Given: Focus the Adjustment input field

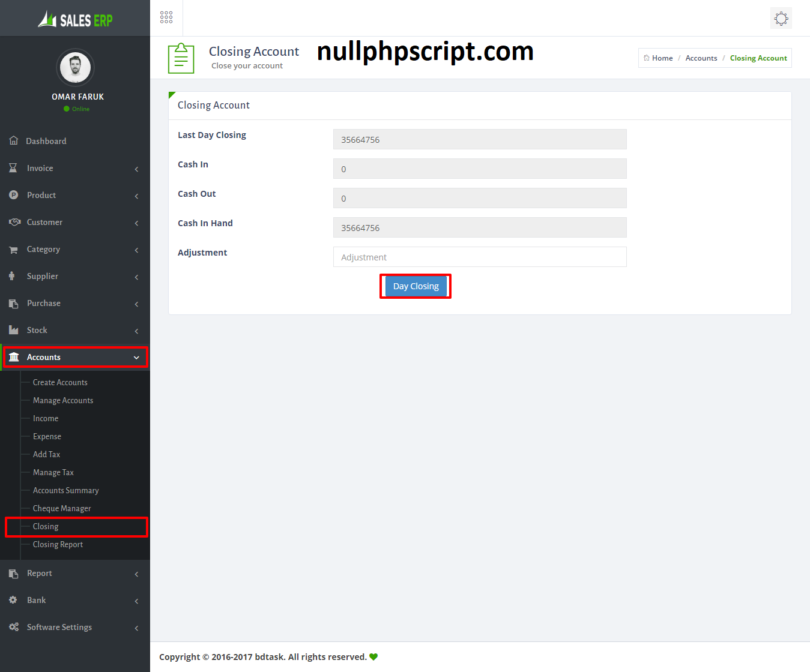Looking at the screenshot, I should pyautogui.click(x=479, y=257).
